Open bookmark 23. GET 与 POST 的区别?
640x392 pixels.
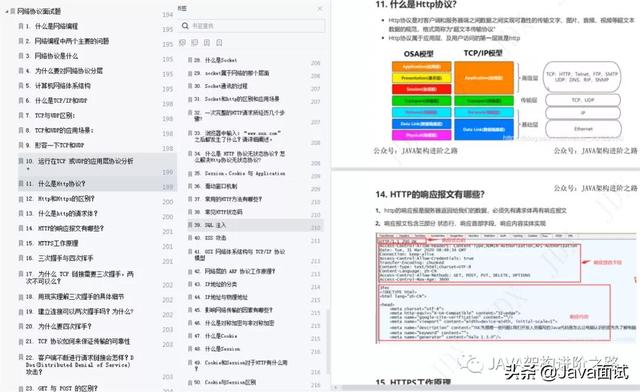[61, 388]
